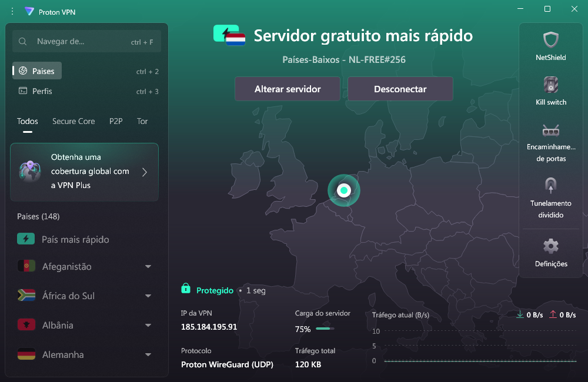Click the Países (148) heading

(38, 216)
